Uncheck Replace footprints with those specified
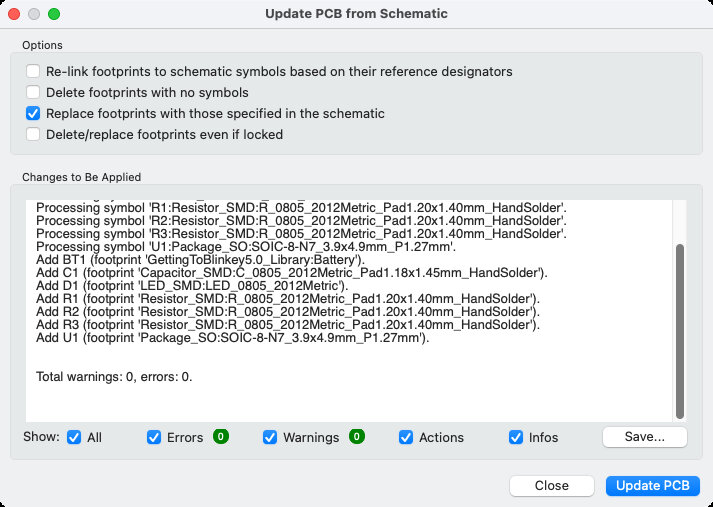Viewport: 713px width, 507px height. (34, 114)
